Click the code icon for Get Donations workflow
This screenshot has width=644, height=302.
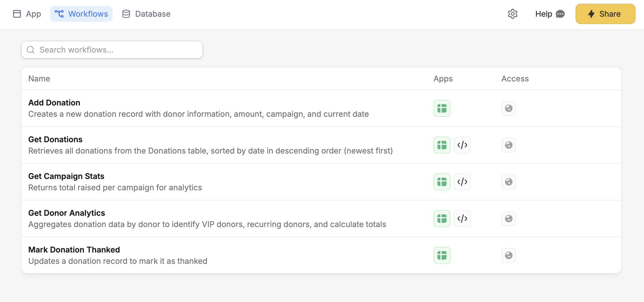click(462, 145)
